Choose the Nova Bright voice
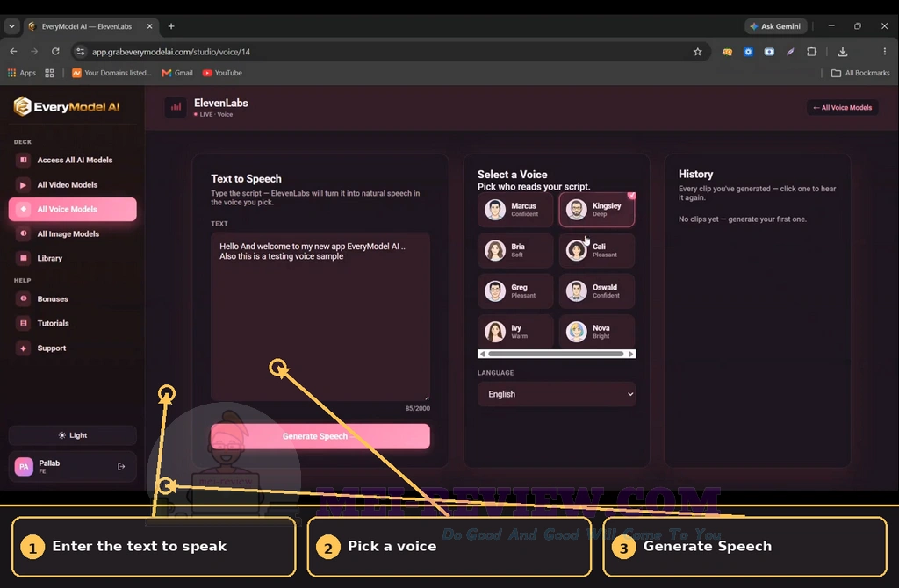899x588 pixels. coord(597,331)
